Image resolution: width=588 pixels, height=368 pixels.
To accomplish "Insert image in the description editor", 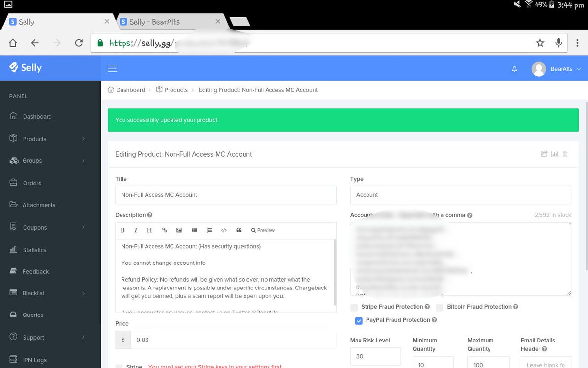I will click(x=179, y=230).
